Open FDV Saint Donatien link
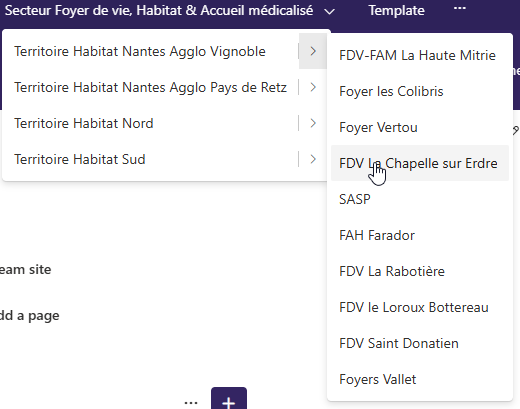520x409 pixels. point(399,343)
